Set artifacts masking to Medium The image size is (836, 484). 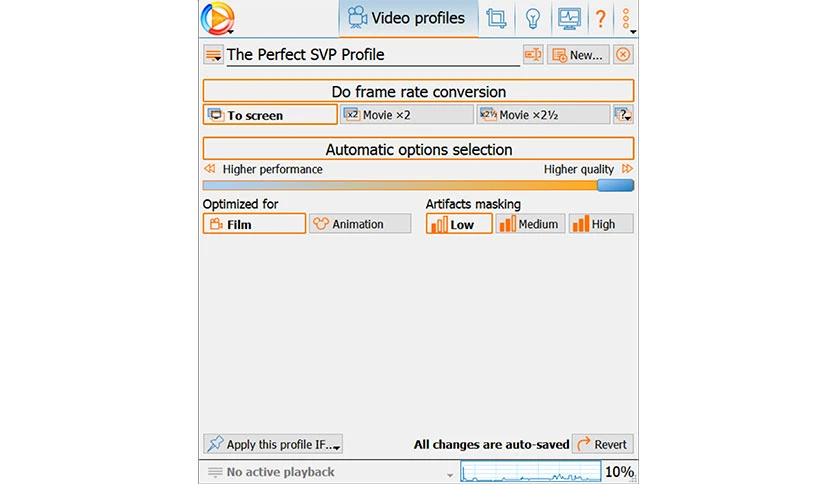tap(529, 224)
